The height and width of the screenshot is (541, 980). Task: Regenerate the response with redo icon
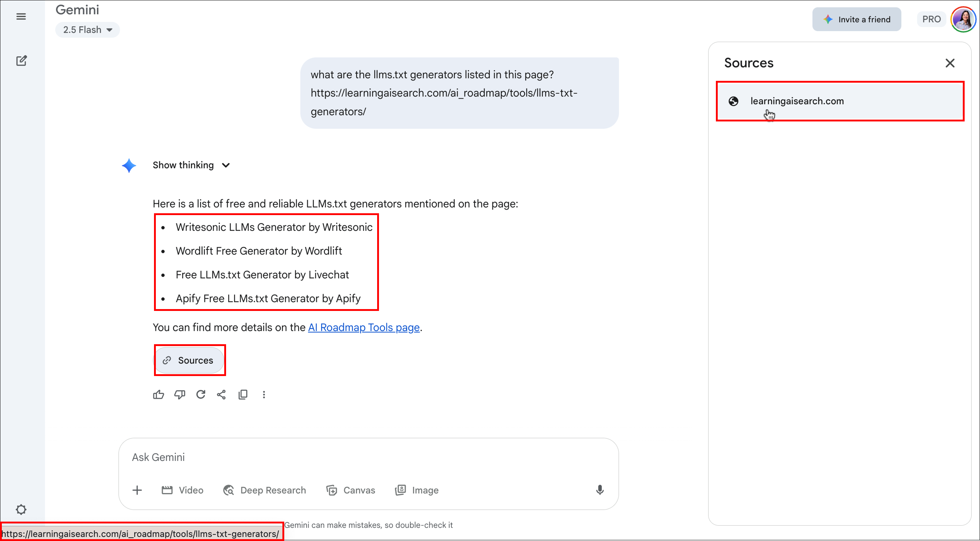(x=200, y=395)
